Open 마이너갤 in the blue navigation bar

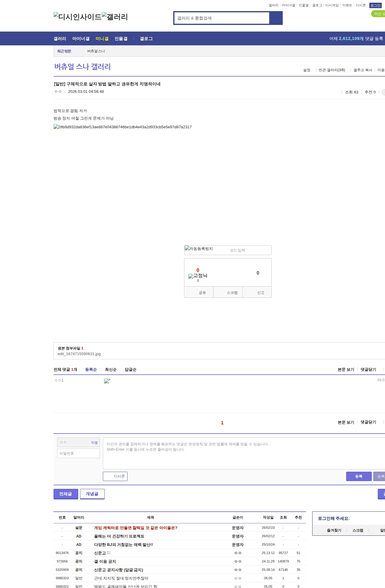click(x=81, y=39)
